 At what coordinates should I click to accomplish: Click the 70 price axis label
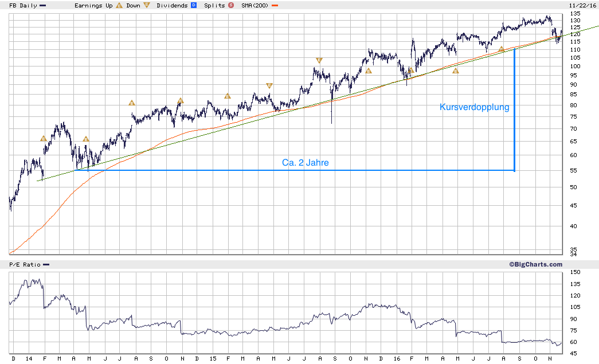click(x=573, y=129)
